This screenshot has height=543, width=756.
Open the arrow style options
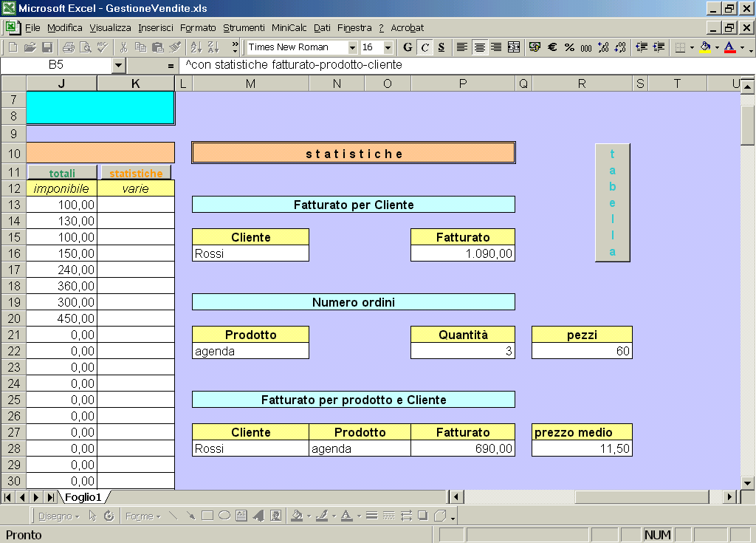point(406,516)
